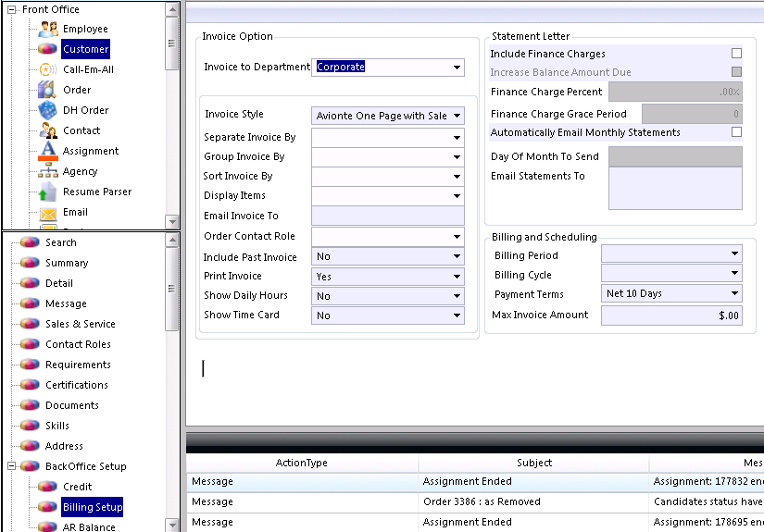Open the Group Invoice By dropdown

[457, 157]
